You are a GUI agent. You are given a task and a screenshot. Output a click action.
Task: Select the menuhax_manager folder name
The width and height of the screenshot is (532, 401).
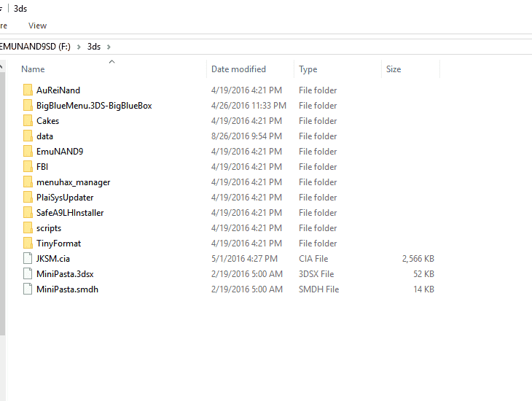click(x=74, y=182)
